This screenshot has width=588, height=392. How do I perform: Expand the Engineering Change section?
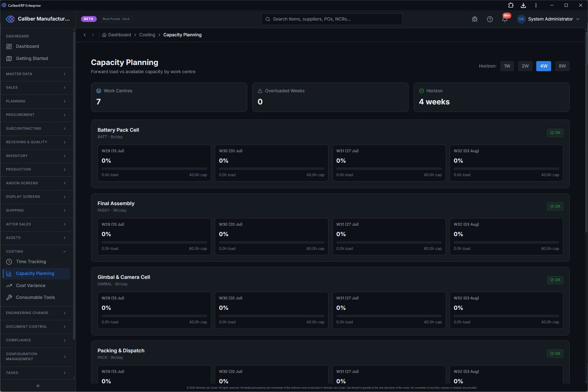click(x=36, y=313)
